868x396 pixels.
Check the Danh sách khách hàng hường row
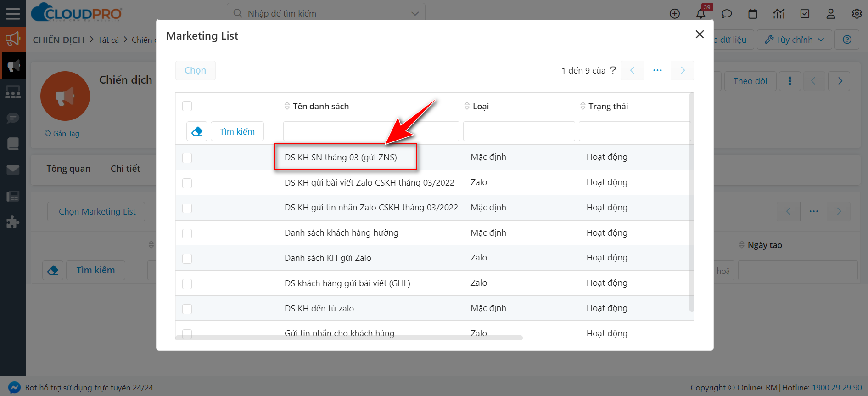point(187,233)
